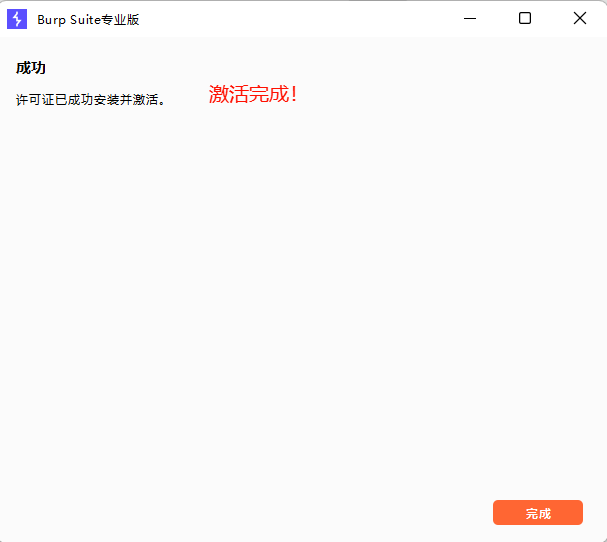607x542 pixels.
Task: Click the text 许可证已成功安装并激活。
Action: (x=91, y=100)
